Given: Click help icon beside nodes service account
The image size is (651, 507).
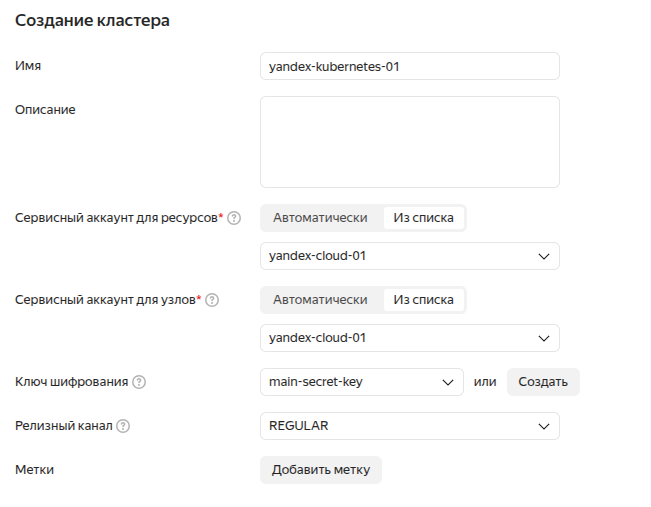Looking at the screenshot, I should pos(212,300).
